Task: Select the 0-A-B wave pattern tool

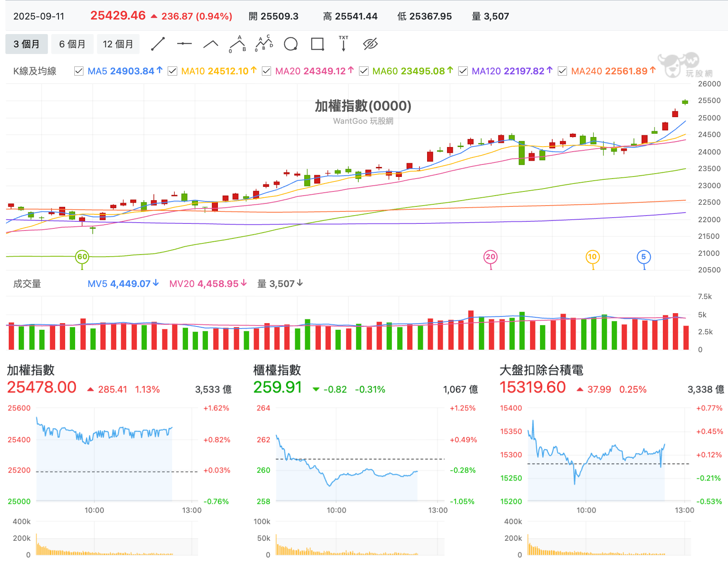Action: coord(237,44)
